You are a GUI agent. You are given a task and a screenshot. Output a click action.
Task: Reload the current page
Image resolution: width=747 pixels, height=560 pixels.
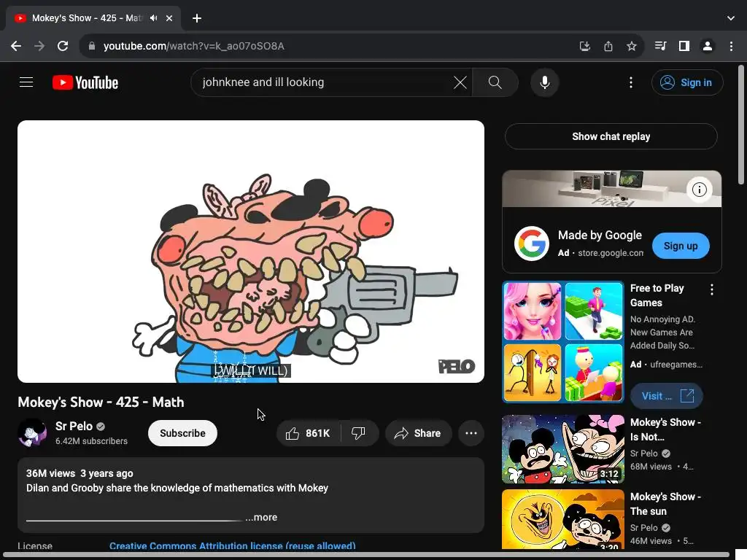click(63, 46)
